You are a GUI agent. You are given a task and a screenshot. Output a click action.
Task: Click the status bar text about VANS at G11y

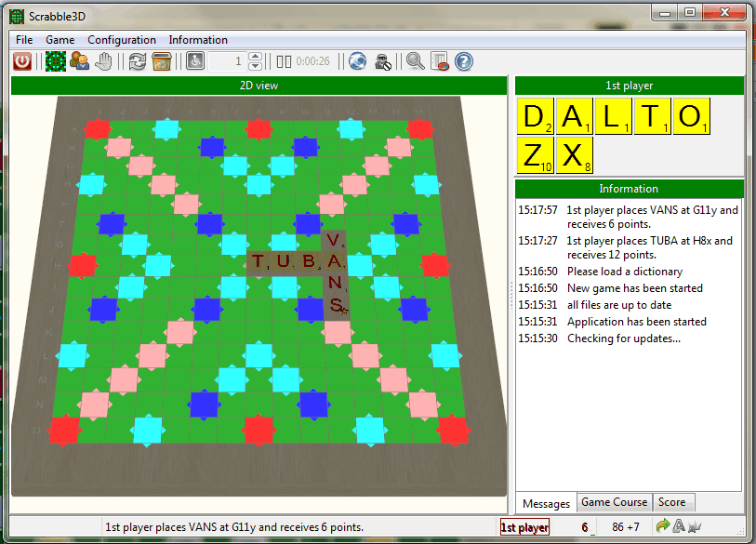point(234,527)
